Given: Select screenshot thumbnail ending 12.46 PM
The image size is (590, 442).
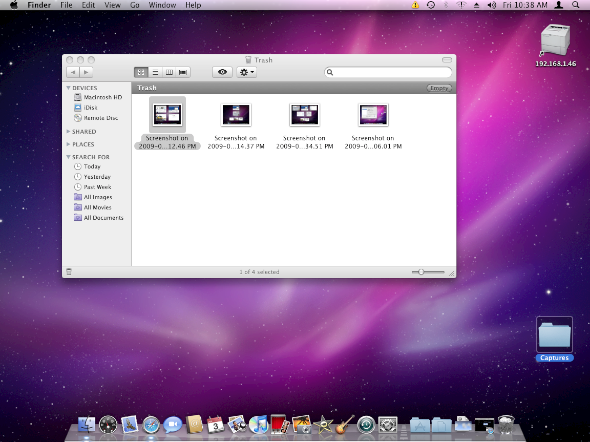Looking at the screenshot, I should [167, 115].
